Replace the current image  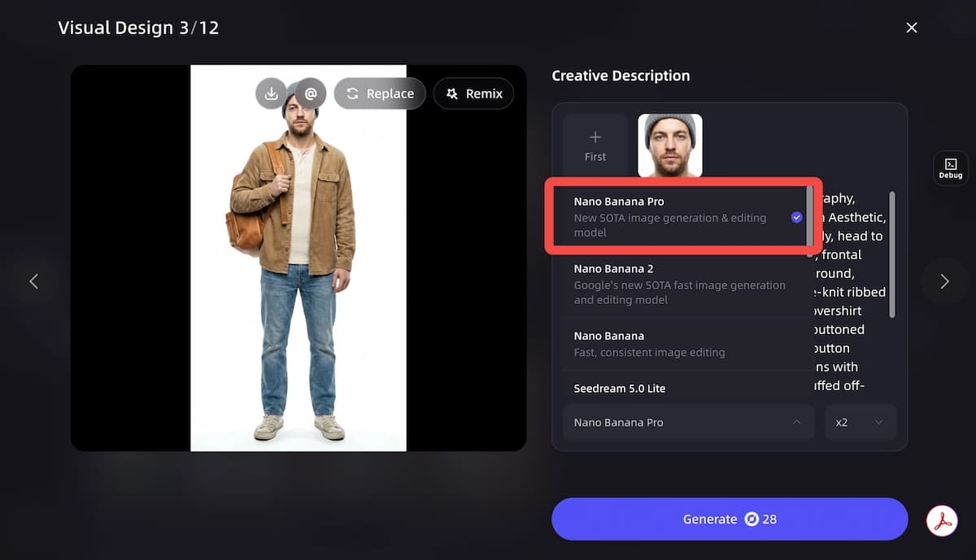pos(380,93)
